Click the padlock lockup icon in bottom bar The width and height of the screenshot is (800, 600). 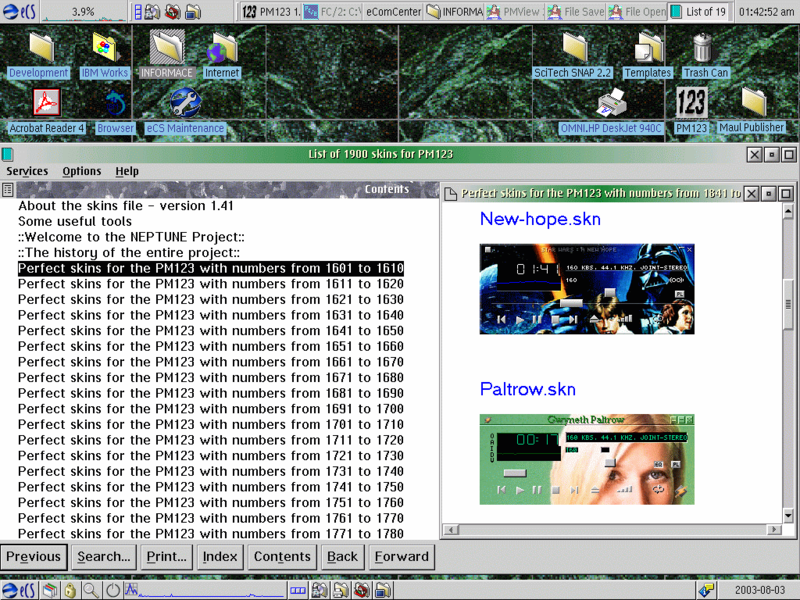tap(70, 590)
